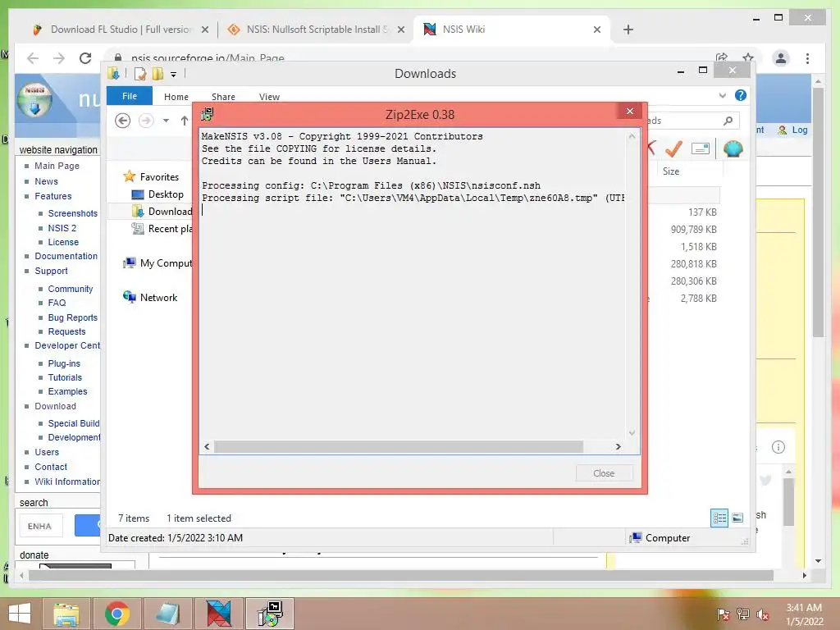Screen dimensions: 840x630
Task: Switch to Download FL Studio tab
Action: 121,30
